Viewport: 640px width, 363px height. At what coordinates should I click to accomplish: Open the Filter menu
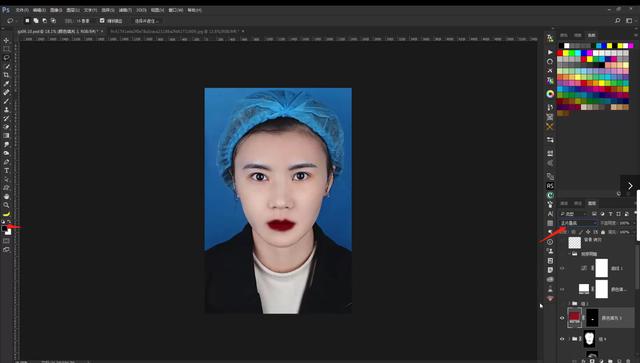tap(125, 10)
